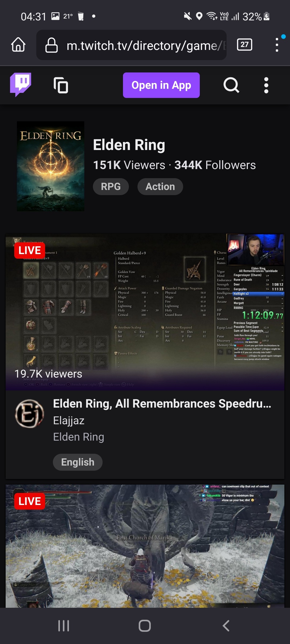Tap the padlock site security icon
290x644 pixels.
(52, 45)
